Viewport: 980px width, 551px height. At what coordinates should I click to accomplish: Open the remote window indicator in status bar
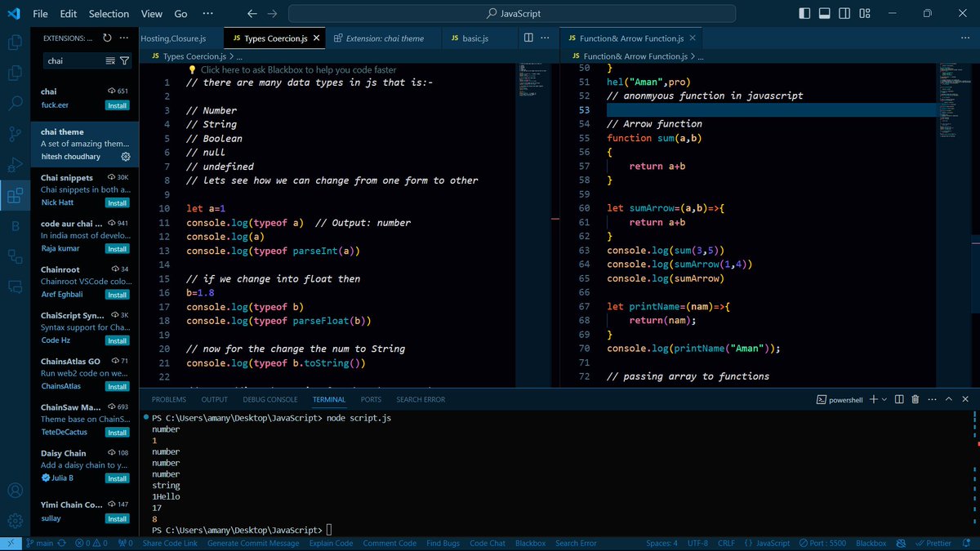(10, 543)
